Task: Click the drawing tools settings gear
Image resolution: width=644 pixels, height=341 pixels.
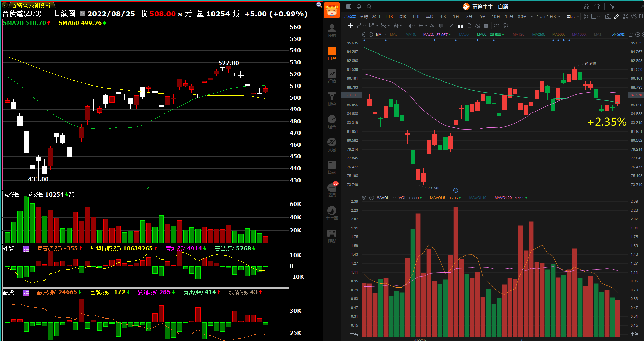Action: [505, 26]
